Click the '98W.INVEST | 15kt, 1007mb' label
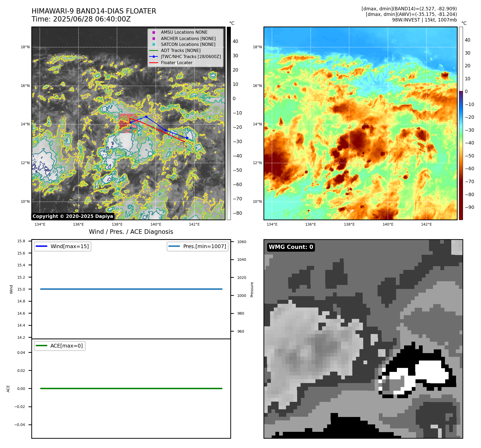This screenshot has width=481, height=448. click(x=424, y=20)
